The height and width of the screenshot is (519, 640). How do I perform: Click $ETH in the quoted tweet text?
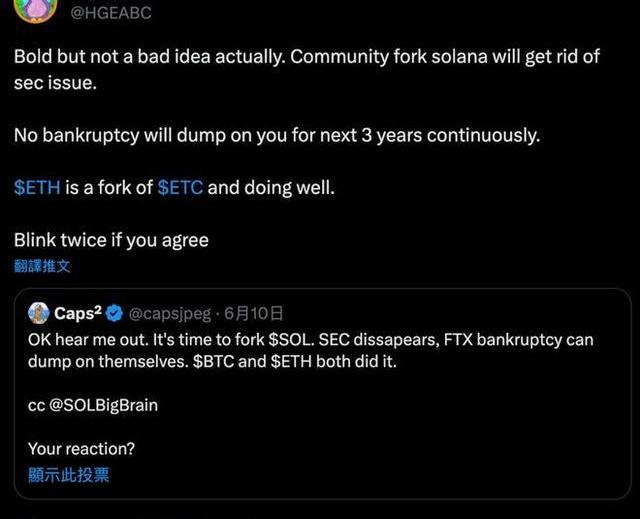pyautogui.click(x=291, y=362)
